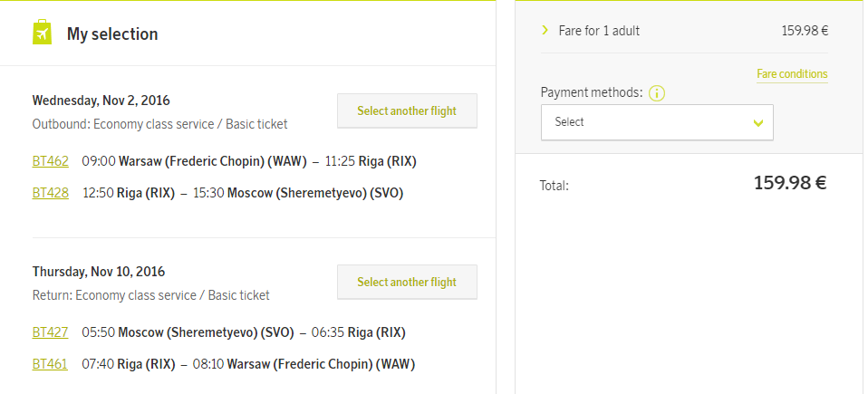
Task: Open flight BT461 details link
Action: pos(50,364)
